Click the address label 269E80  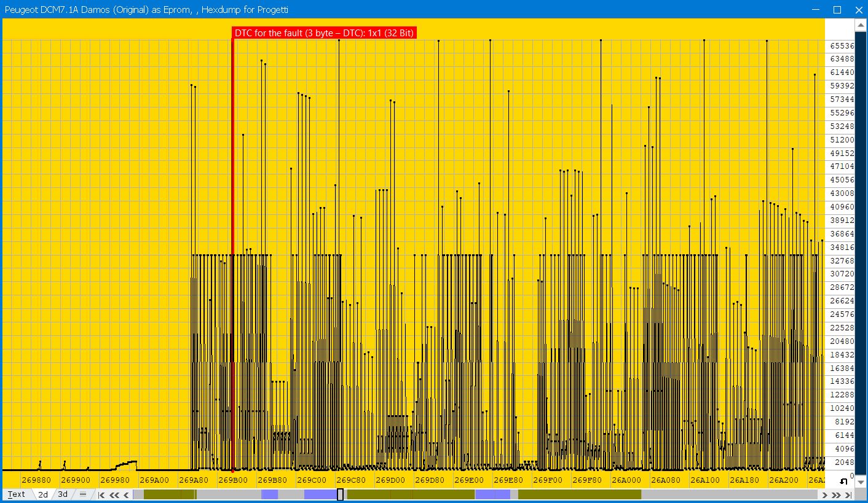coord(508,480)
